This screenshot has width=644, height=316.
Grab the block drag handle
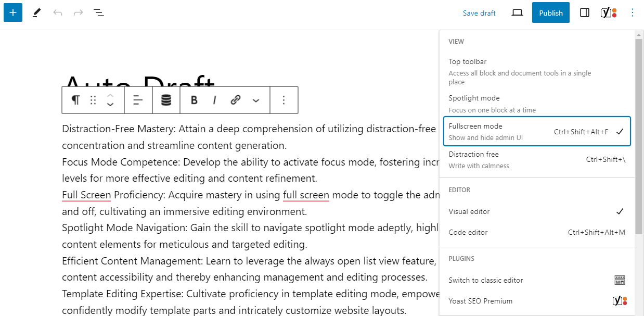click(93, 100)
